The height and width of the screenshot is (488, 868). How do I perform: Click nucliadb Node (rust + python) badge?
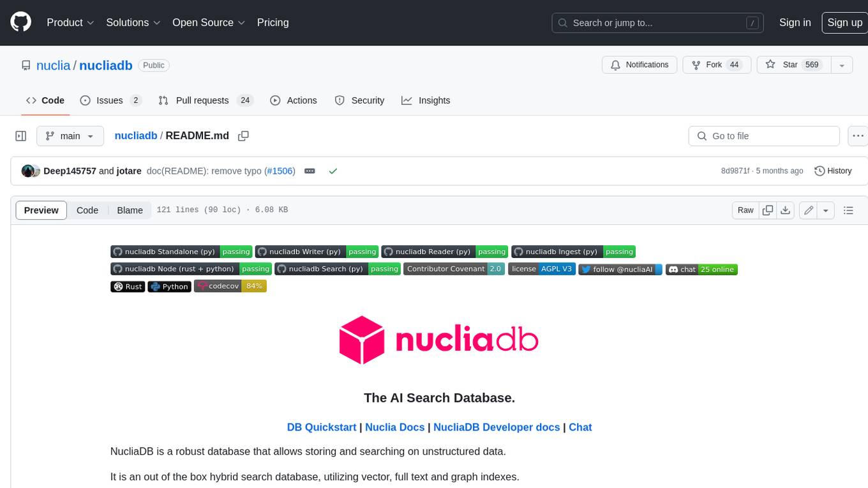(191, 269)
